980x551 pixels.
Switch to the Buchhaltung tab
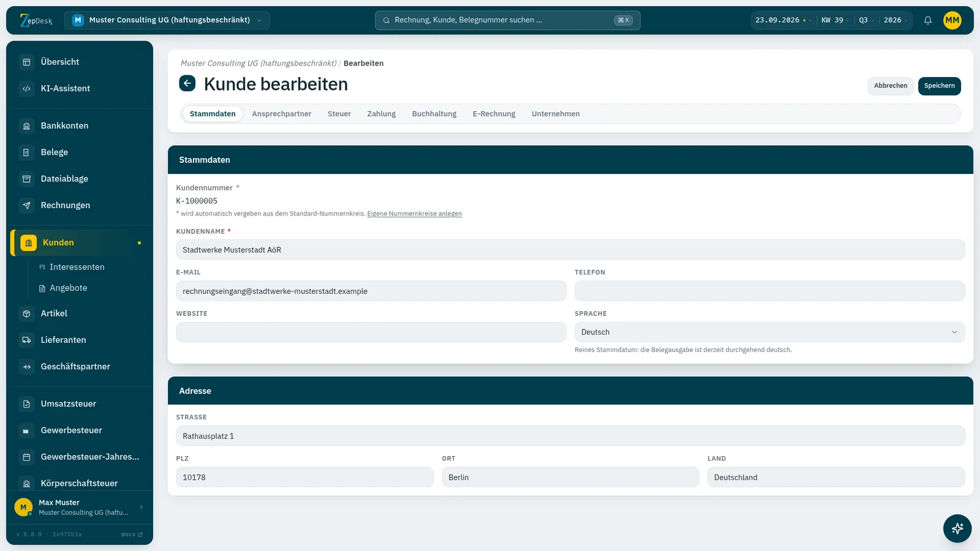[x=434, y=114]
